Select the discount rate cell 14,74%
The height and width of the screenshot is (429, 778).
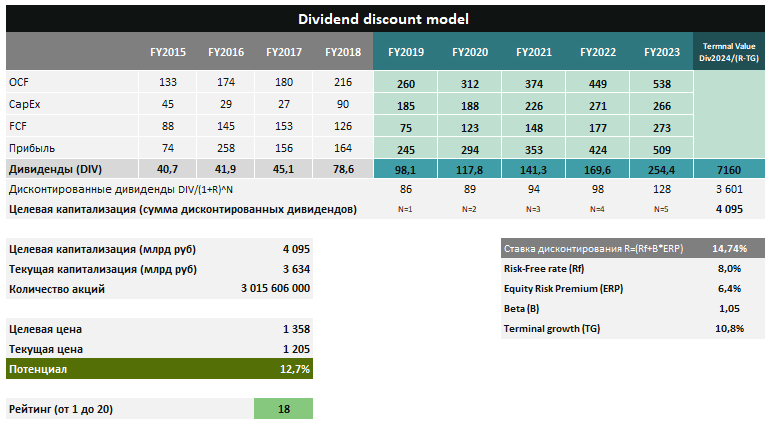click(x=725, y=248)
